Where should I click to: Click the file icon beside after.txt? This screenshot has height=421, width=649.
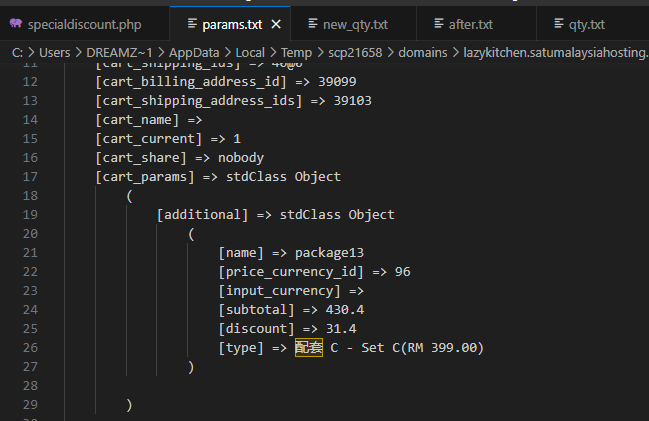coord(437,23)
